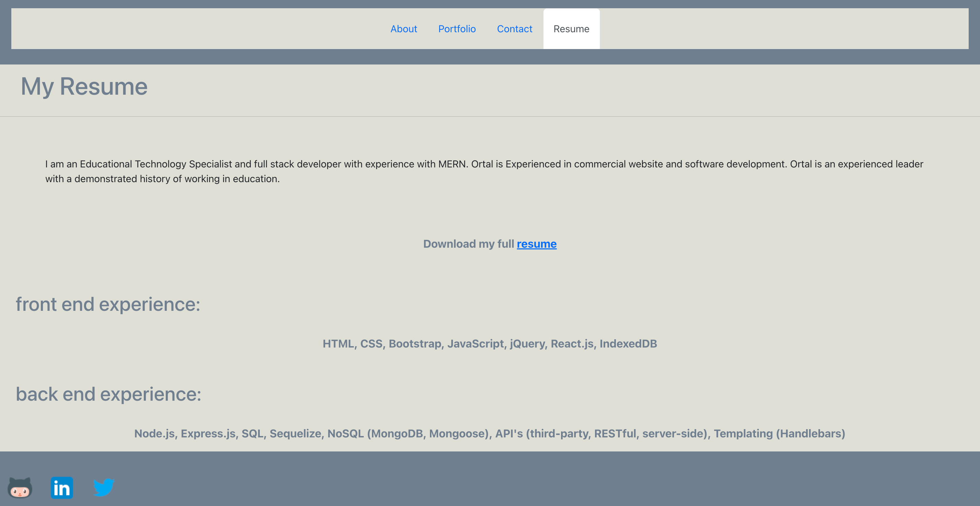Switch to the Portfolio tab
The image size is (980, 506).
(457, 28)
